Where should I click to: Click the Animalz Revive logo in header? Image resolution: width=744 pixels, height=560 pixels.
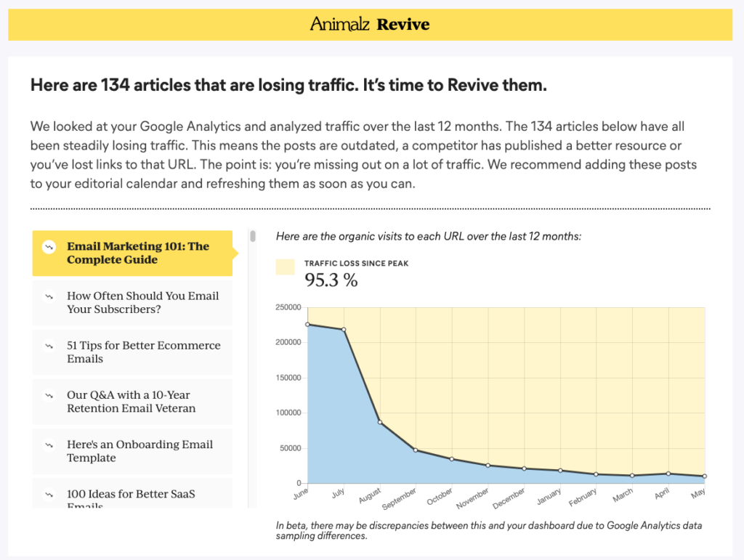[370, 25]
